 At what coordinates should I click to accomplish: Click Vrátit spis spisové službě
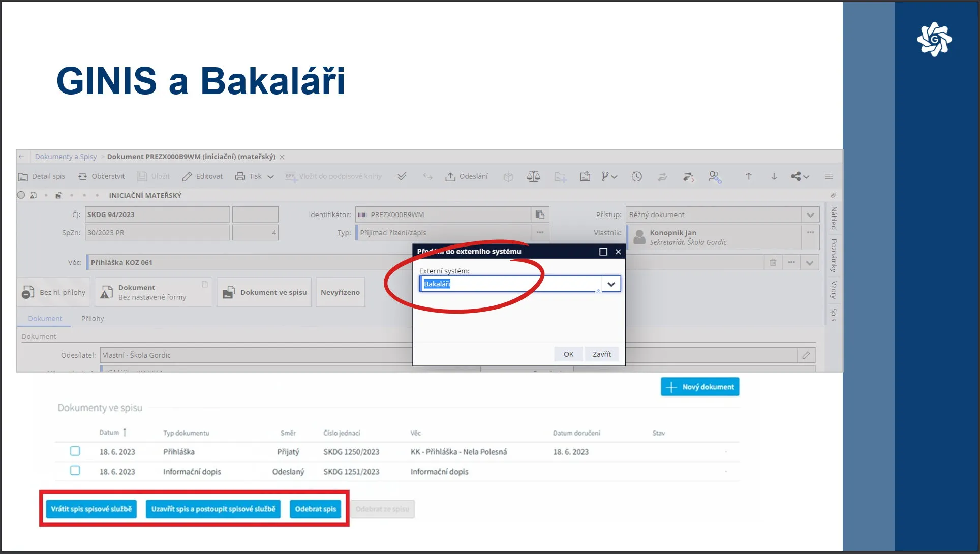(x=91, y=509)
